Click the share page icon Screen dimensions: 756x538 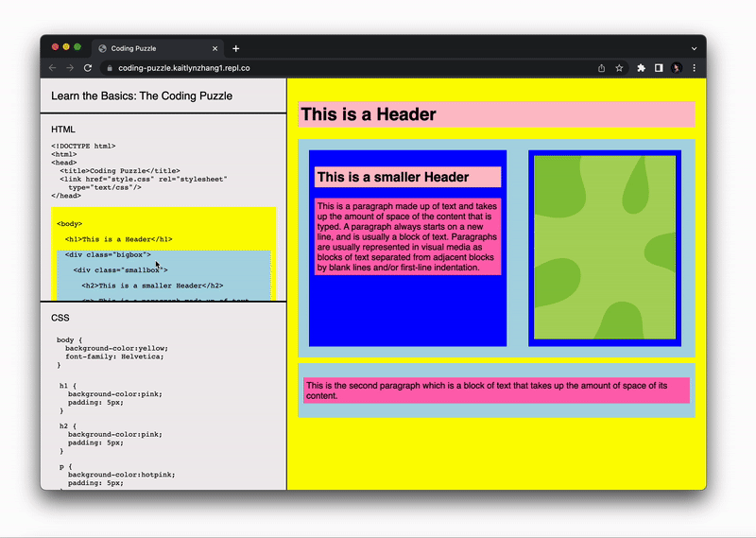point(601,68)
